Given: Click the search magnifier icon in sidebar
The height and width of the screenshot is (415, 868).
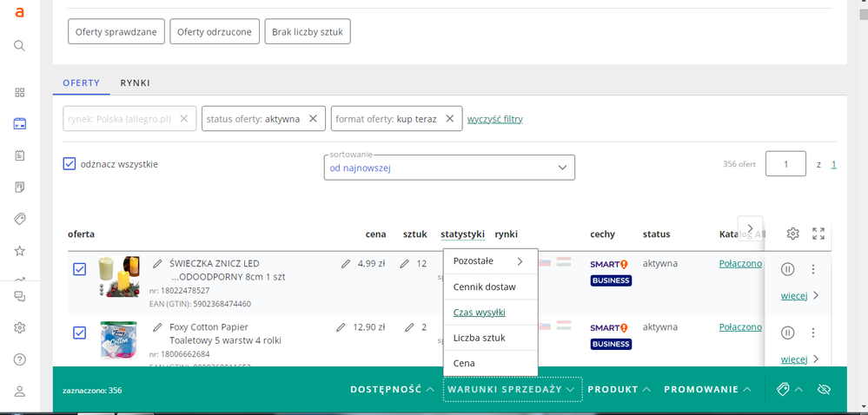Looking at the screenshot, I should [x=19, y=45].
